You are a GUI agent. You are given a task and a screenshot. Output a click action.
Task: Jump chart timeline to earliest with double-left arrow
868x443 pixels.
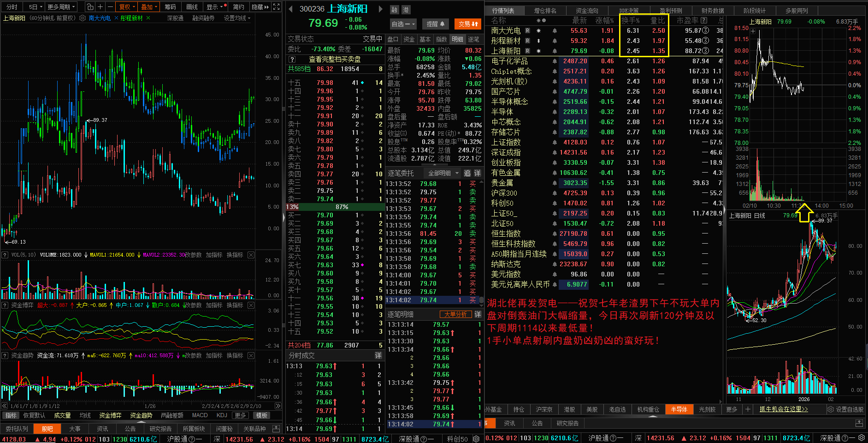(4, 406)
